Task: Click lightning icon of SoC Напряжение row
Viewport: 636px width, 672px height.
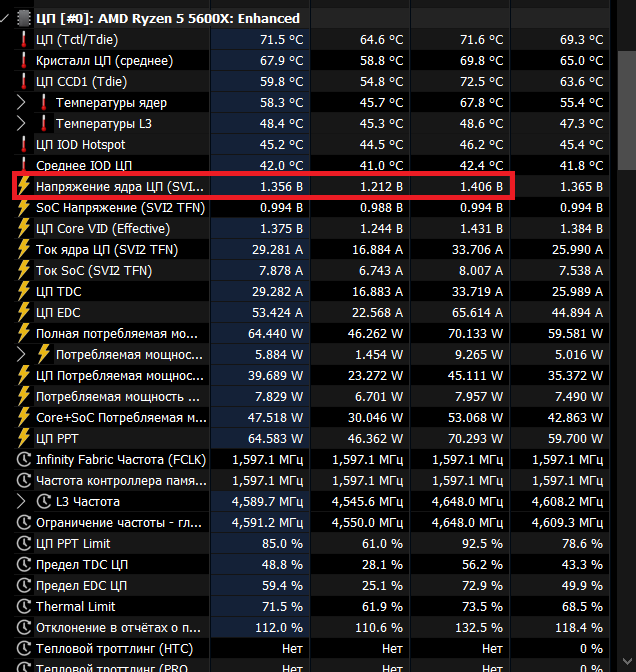Action: (x=24, y=207)
